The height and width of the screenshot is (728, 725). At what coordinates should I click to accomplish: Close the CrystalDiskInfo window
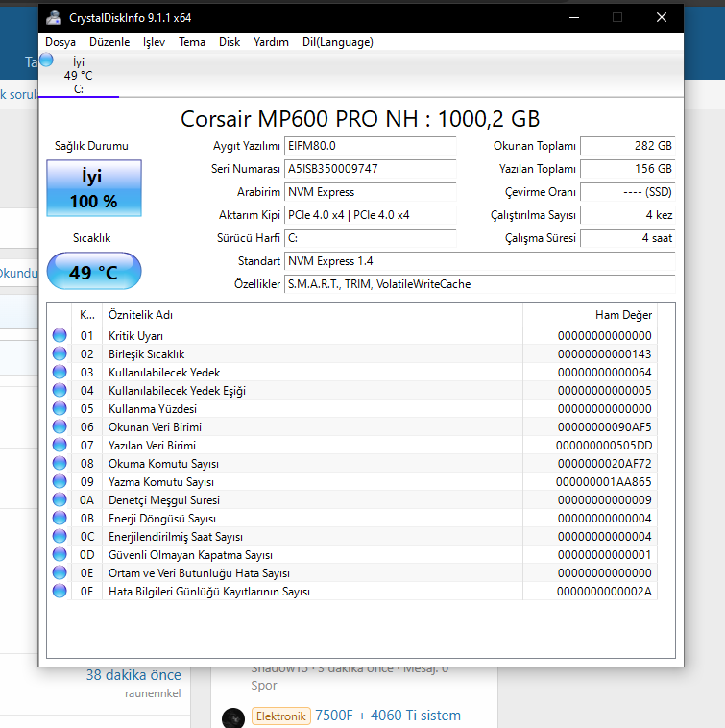(662, 17)
